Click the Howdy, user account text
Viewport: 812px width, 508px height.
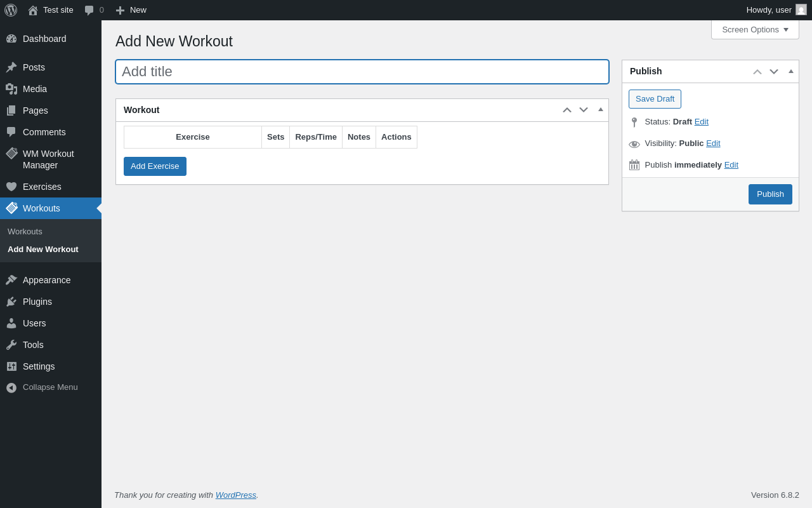tap(769, 10)
